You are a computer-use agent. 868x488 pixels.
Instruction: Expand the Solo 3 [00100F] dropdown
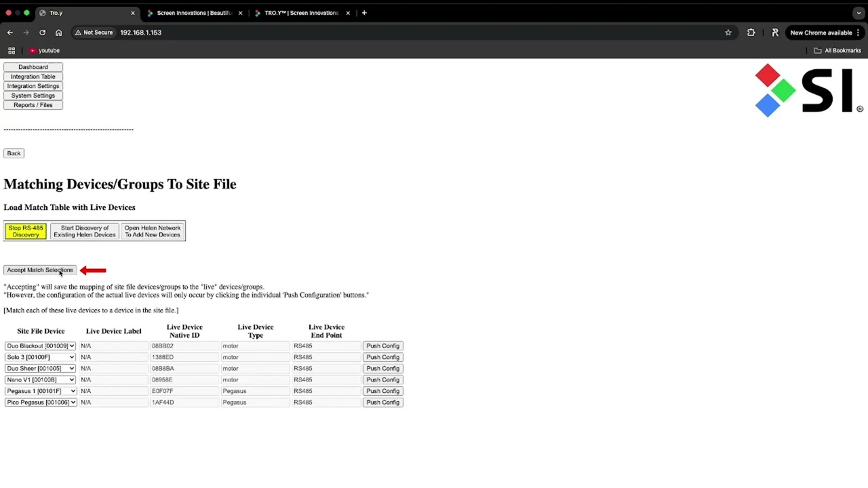(41, 357)
